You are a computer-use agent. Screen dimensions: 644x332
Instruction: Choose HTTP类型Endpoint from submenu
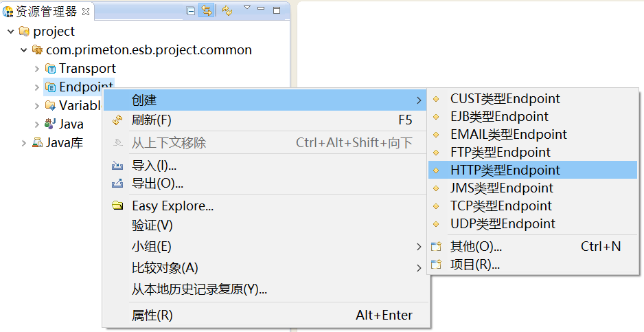[x=505, y=170]
